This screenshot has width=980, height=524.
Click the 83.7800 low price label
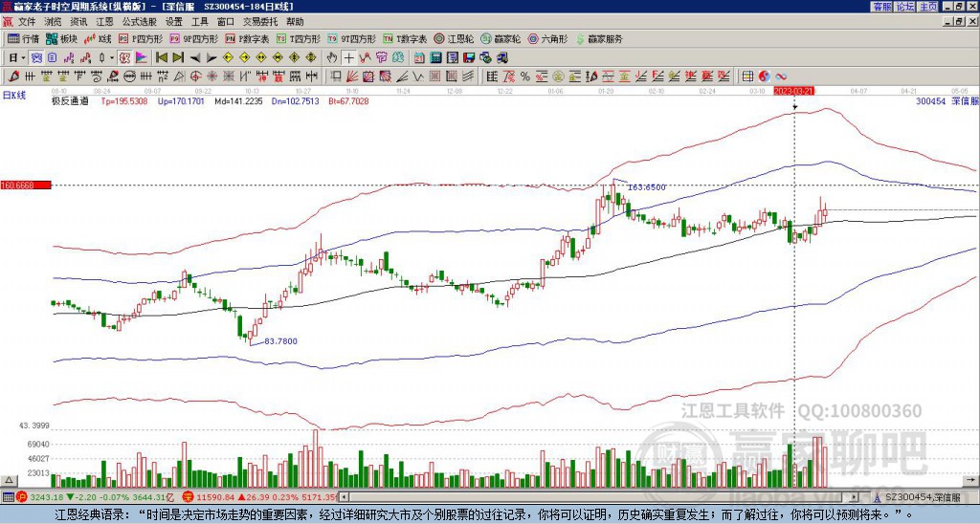(280, 341)
